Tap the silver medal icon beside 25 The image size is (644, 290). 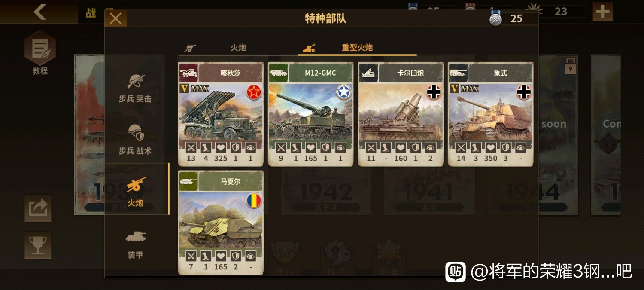coord(496,19)
